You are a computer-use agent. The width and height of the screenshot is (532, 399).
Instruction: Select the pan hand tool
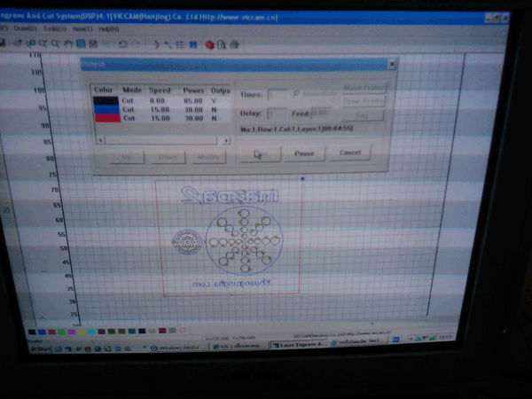(68, 43)
